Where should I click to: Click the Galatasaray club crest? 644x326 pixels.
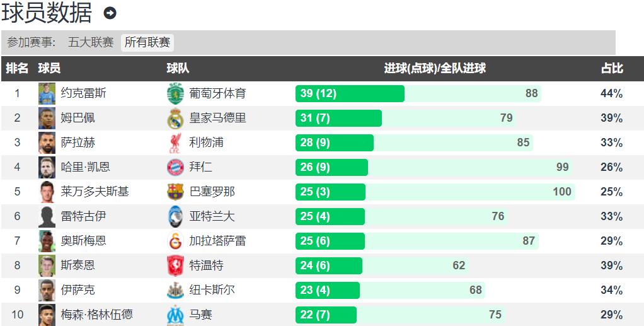175,241
